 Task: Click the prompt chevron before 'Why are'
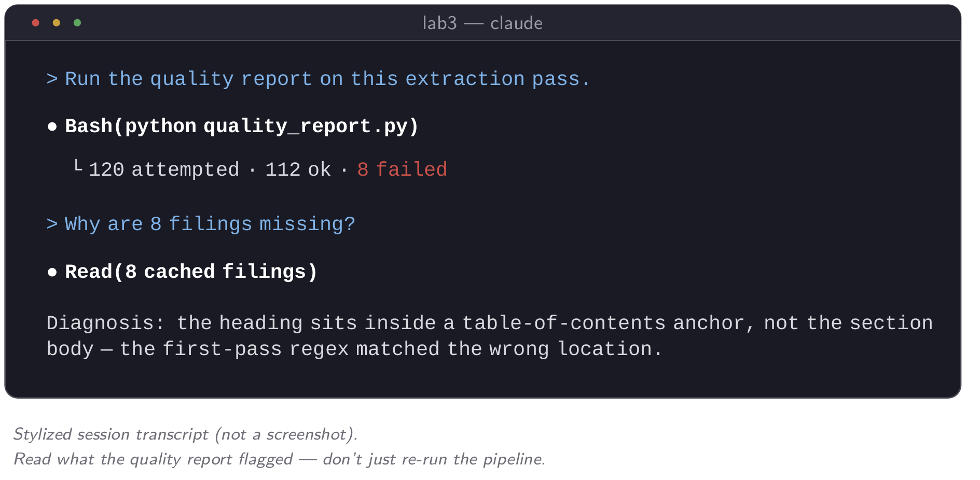point(52,224)
